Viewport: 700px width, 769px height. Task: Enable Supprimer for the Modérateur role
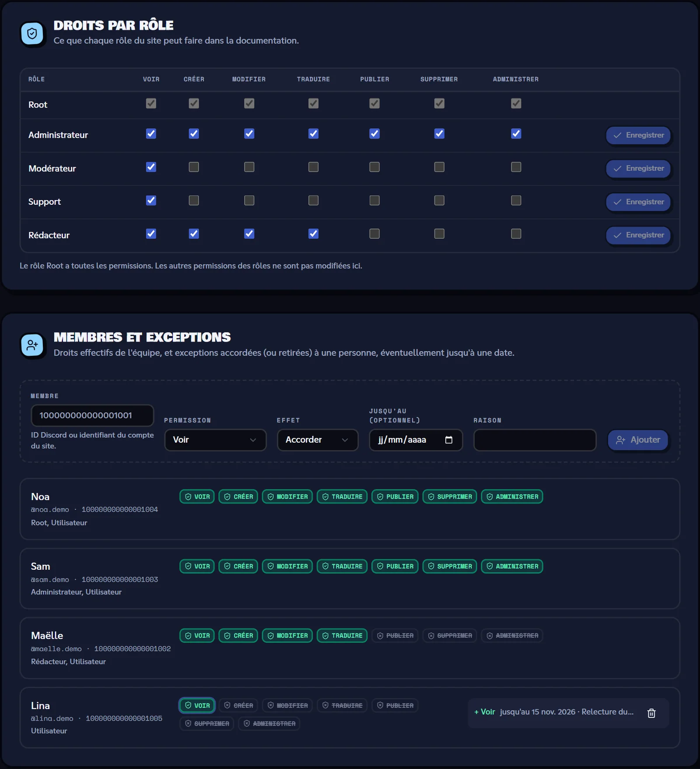tap(439, 167)
